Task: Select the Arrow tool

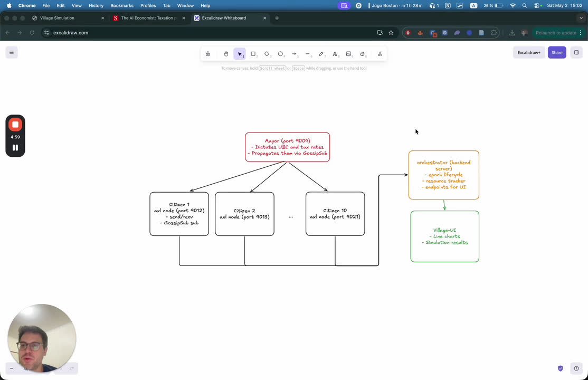Action: click(295, 54)
